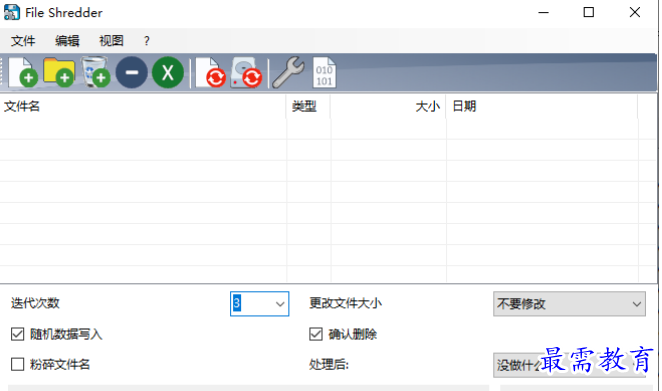Toggle the 确认删除 checkbox

click(316, 334)
